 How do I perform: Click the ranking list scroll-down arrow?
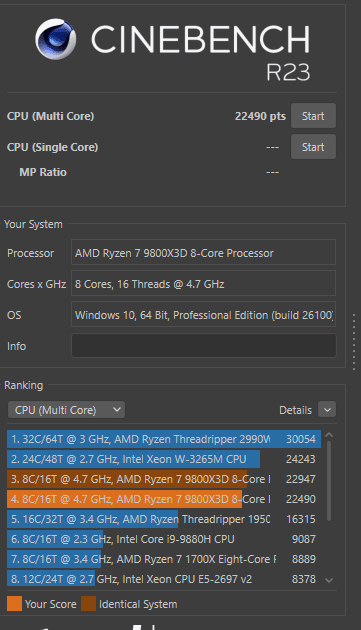pos(329,580)
